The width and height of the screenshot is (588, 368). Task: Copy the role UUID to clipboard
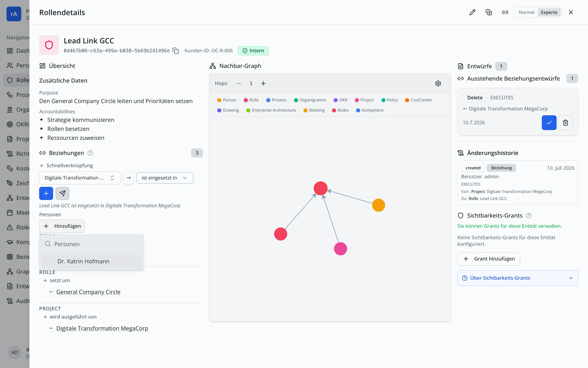(x=176, y=51)
